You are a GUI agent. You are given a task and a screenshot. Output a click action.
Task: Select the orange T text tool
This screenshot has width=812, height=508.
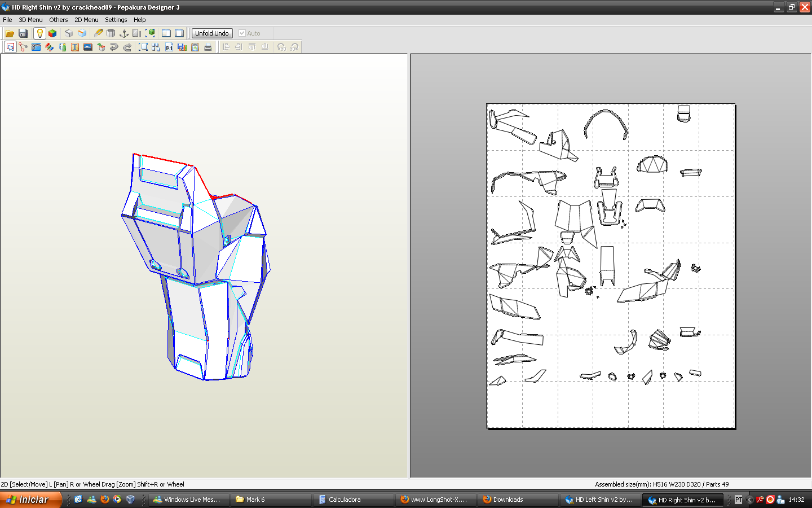coord(75,47)
